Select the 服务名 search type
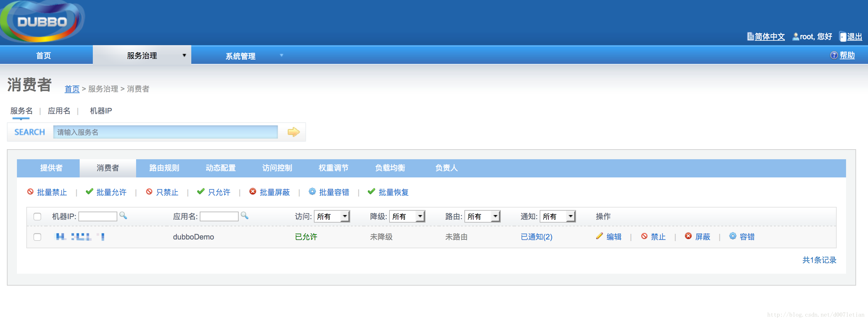The height and width of the screenshot is (321, 868). pyautogui.click(x=21, y=111)
